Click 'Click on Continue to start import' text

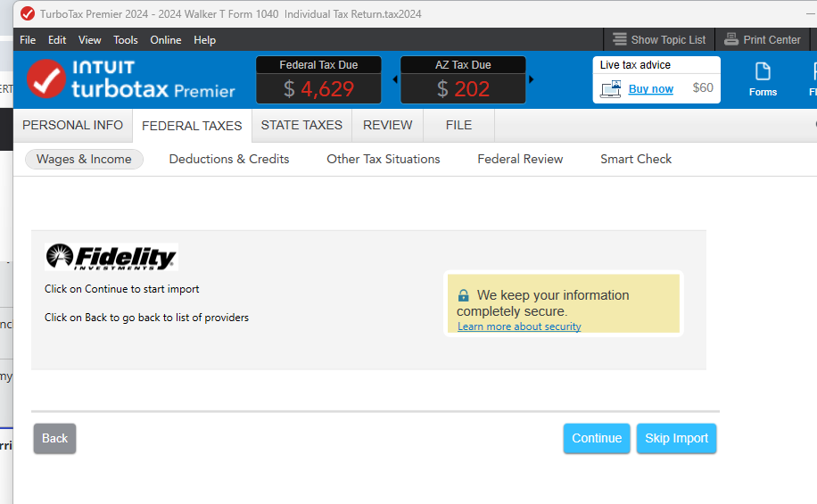point(122,289)
